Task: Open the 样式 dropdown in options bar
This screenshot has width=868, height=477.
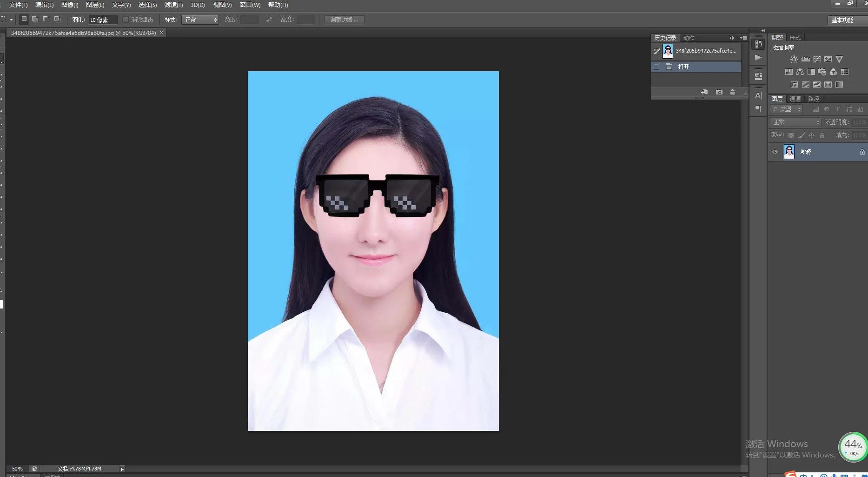Action: click(x=200, y=20)
